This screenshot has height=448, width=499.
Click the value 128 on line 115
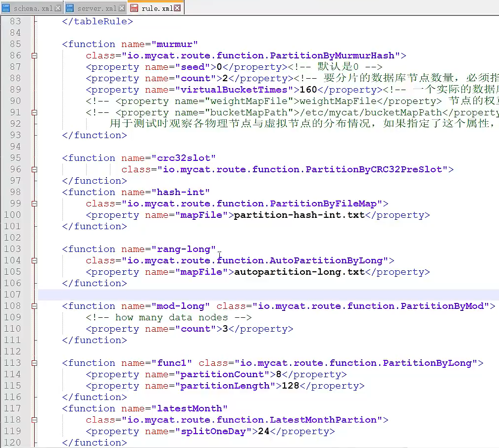[290, 386]
